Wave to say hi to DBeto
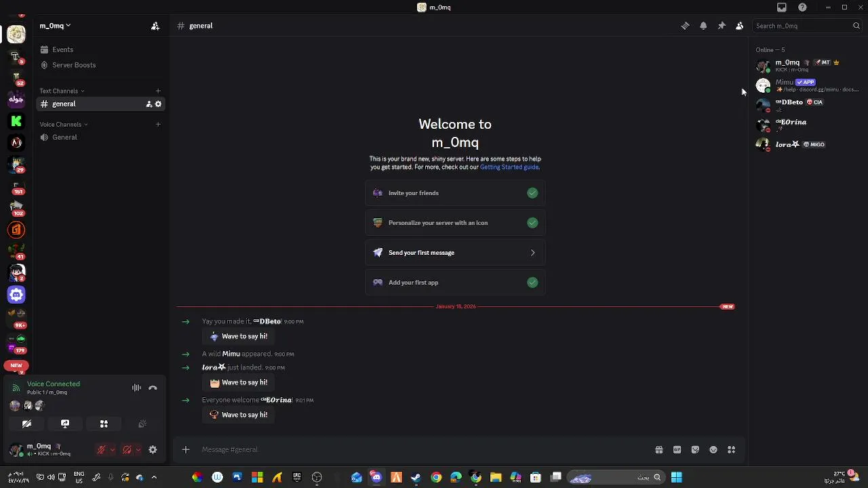This screenshot has height=488, width=868. [238, 336]
